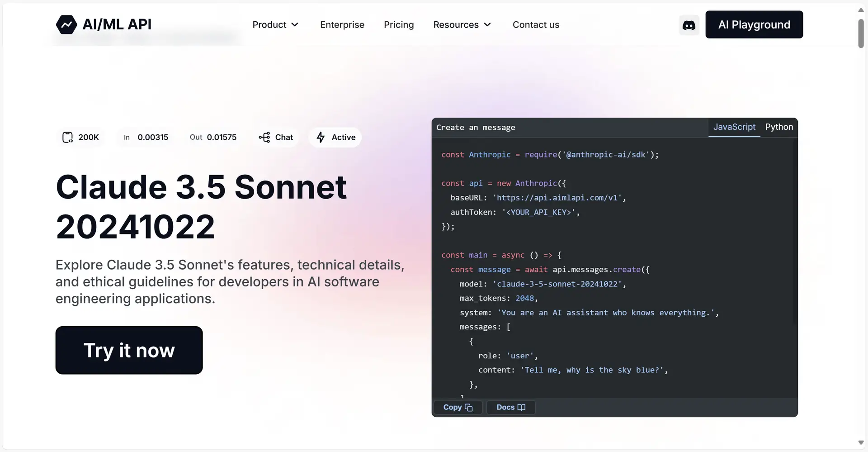Click the Active lightning bolt icon
This screenshot has height=452, width=868.
point(321,137)
